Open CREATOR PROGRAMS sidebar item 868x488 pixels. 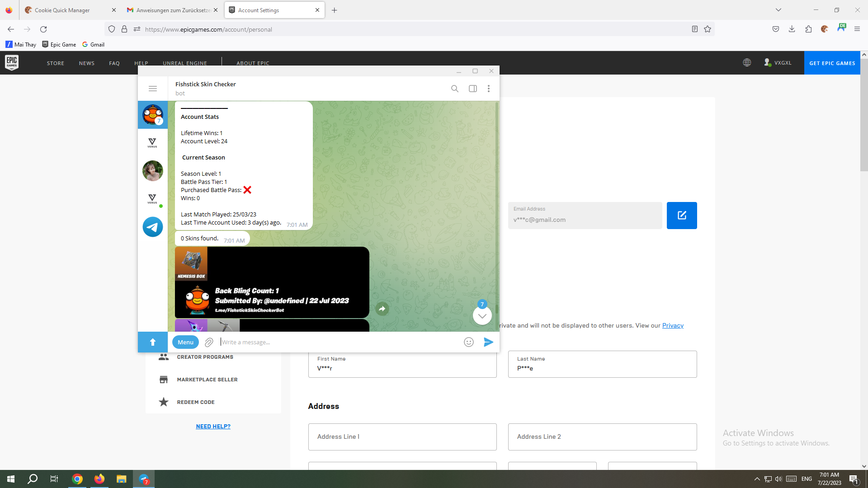click(x=205, y=357)
